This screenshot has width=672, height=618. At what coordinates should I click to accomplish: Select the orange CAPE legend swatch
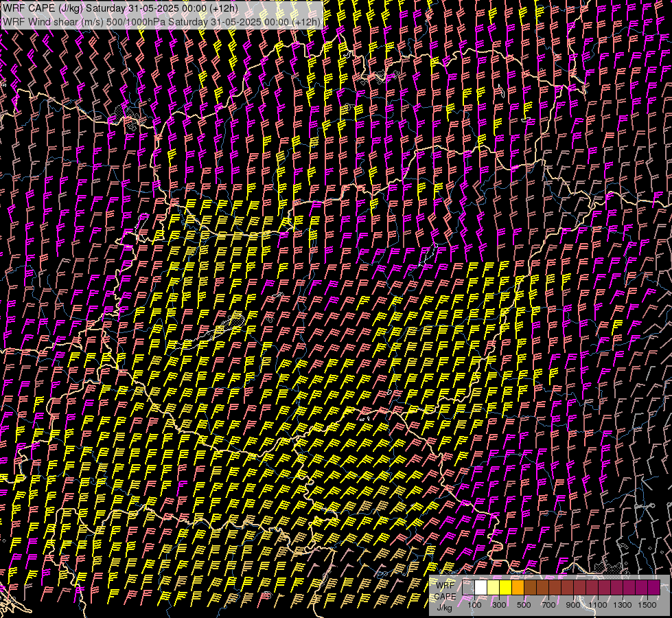(518, 587)
